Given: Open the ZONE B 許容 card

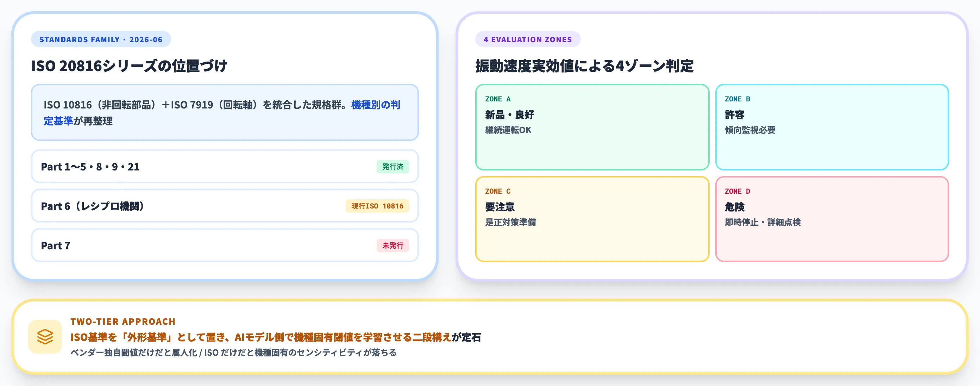Looking at the screenshot, I should tap(832, 127).
